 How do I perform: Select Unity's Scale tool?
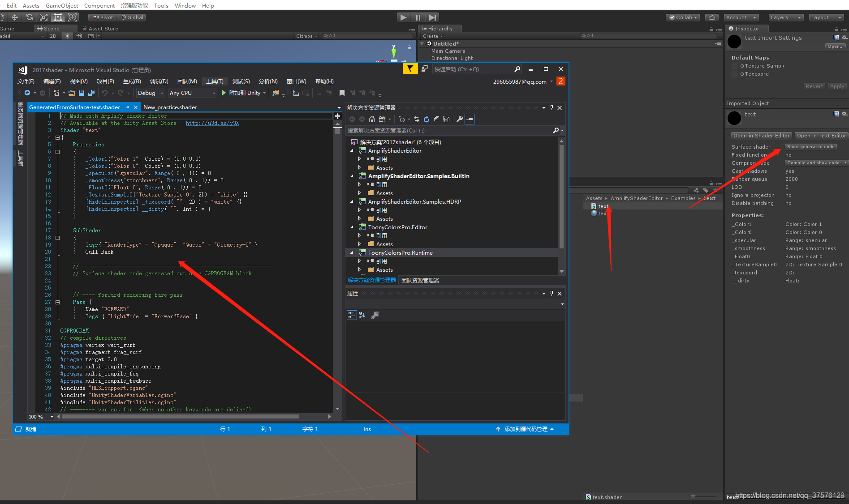pyautogui.click(x=43, y=17)
